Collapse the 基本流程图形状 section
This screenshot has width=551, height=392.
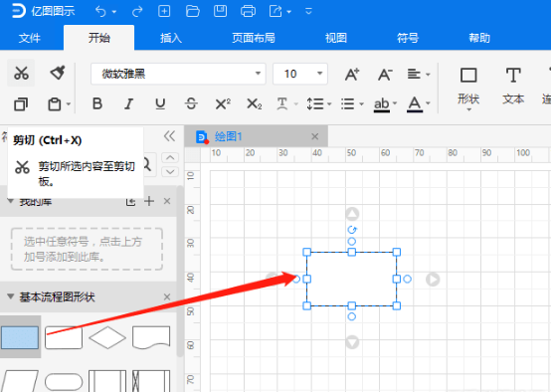pyautogui.click(x=11, y=296)
